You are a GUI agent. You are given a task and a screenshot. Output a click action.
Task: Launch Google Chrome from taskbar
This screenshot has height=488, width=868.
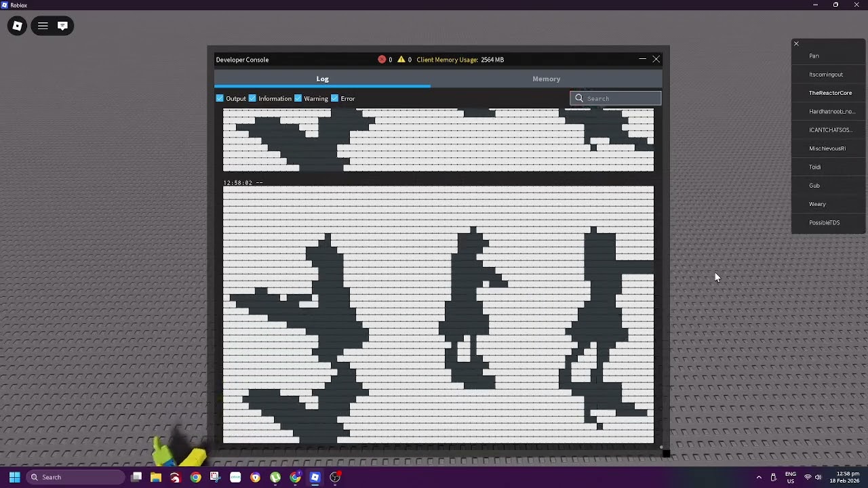click(x=195, y=477)
